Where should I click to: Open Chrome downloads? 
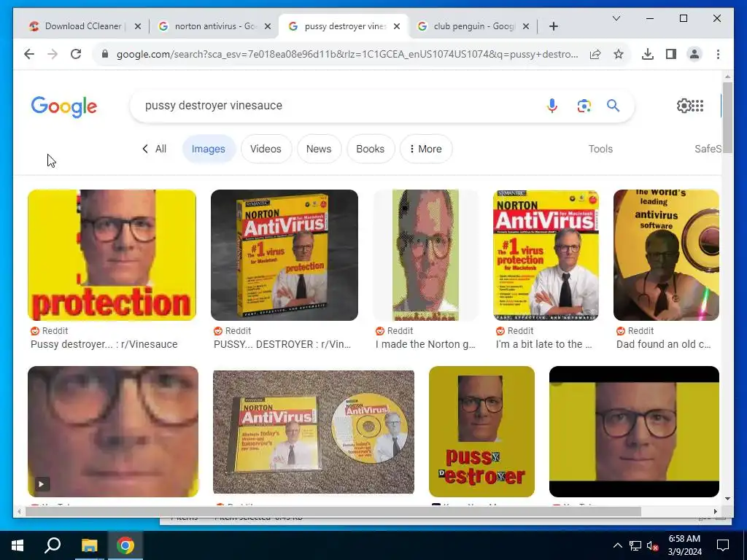648,54
